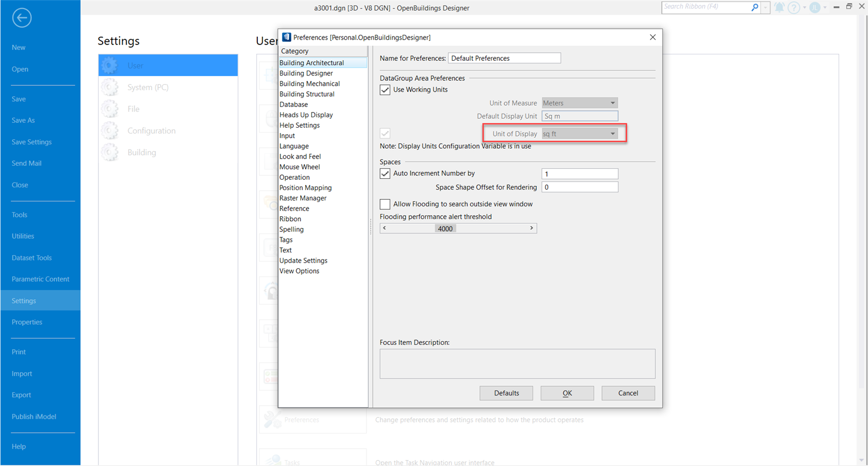Select Building Mechanical category
The height and width of the screenshot is (466, 868).
point(322,84)
